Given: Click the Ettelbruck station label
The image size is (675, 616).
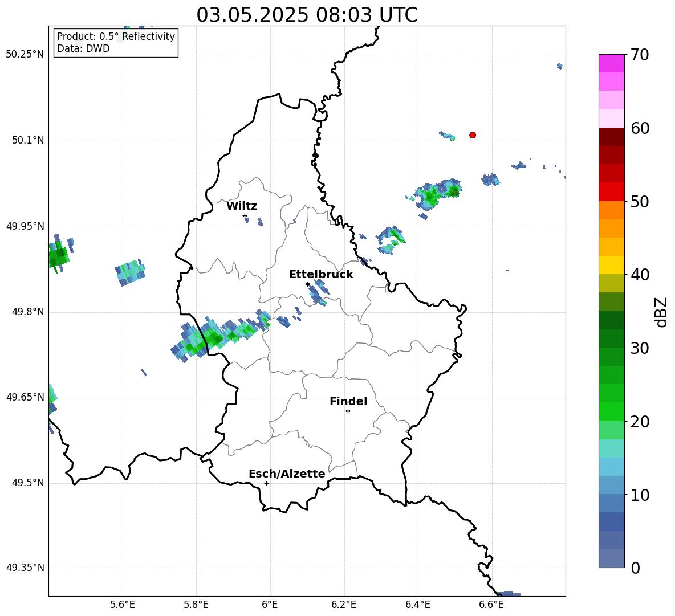Looking at the screenshot, I should click(x=321, y=275).
